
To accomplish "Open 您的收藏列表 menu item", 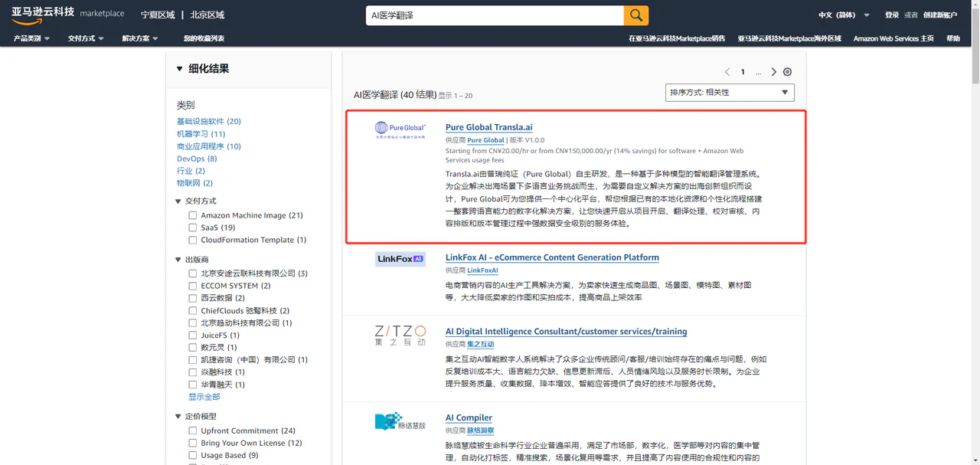I will (204, 38).
